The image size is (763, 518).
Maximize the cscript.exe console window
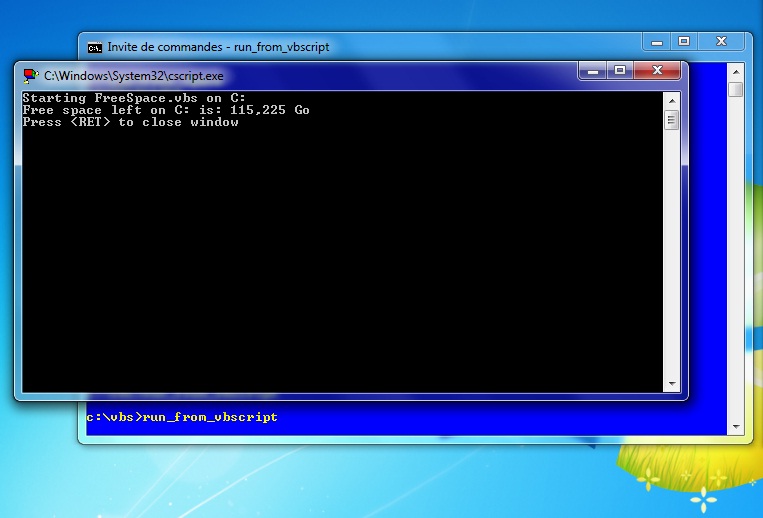620,70
